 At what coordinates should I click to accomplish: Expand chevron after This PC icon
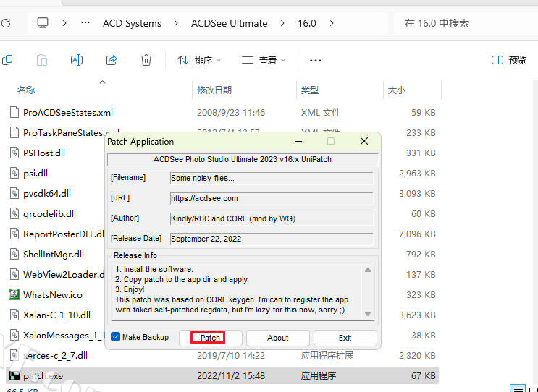point(64,23)
